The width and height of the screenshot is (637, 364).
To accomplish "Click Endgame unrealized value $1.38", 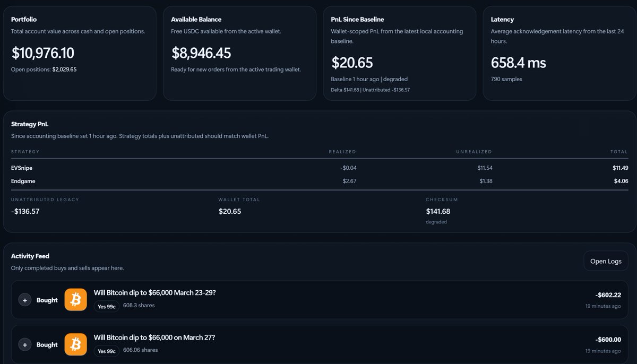I will (486, 181).
